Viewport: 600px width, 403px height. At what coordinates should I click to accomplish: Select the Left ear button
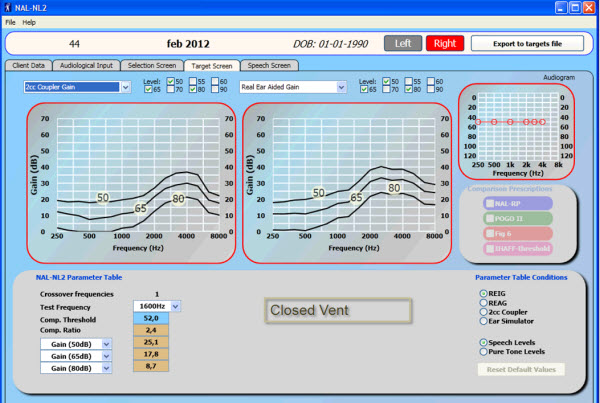coord(403,43)
